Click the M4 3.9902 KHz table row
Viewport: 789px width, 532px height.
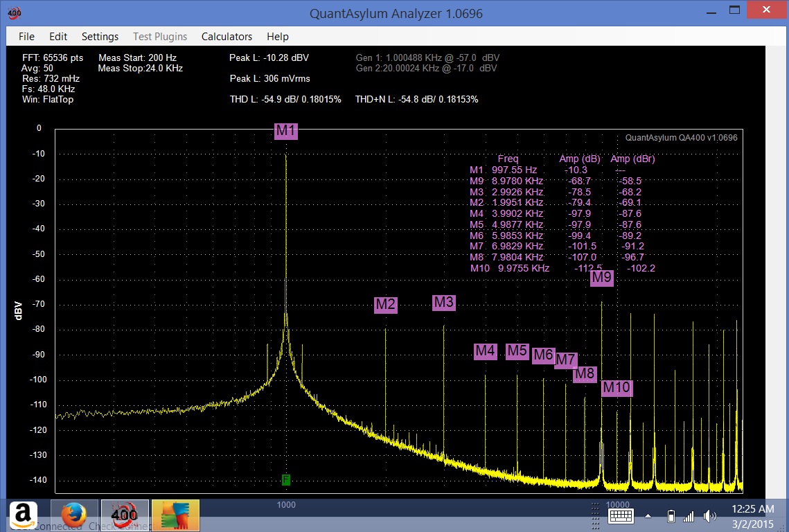tap(556, 214)
